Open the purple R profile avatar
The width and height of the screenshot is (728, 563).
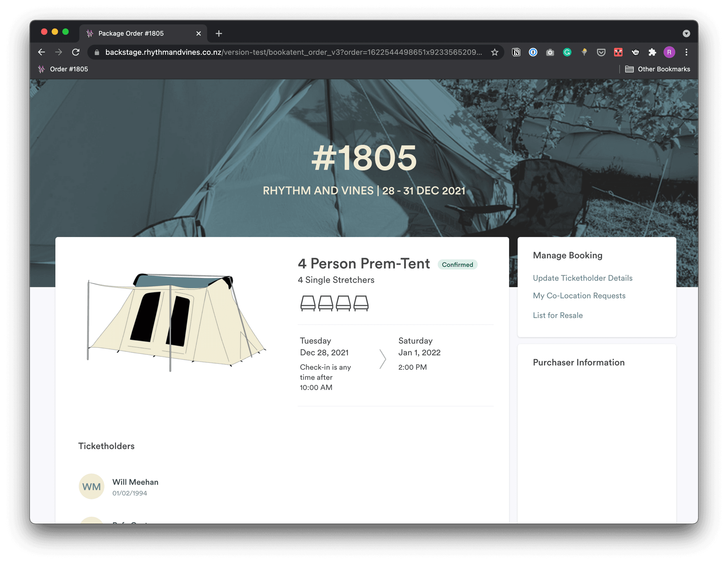click(669, 52)
